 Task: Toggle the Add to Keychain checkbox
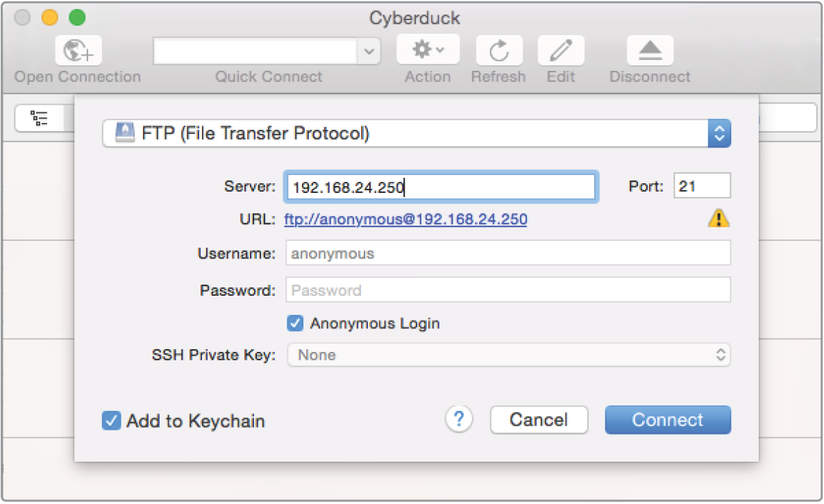(x=111, y=421)
